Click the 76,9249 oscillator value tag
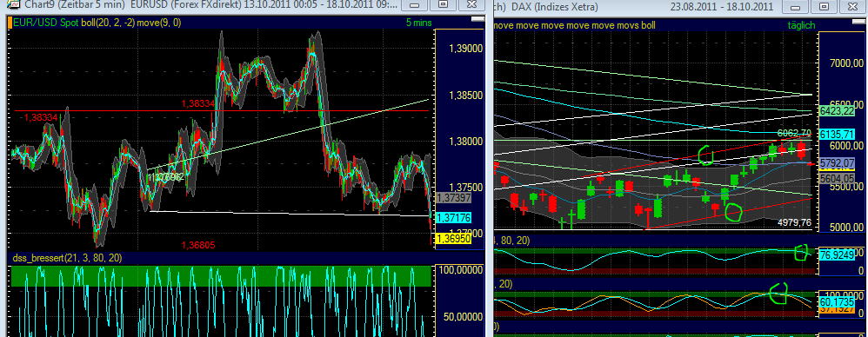The image size is (868, 337). point(836,256)
